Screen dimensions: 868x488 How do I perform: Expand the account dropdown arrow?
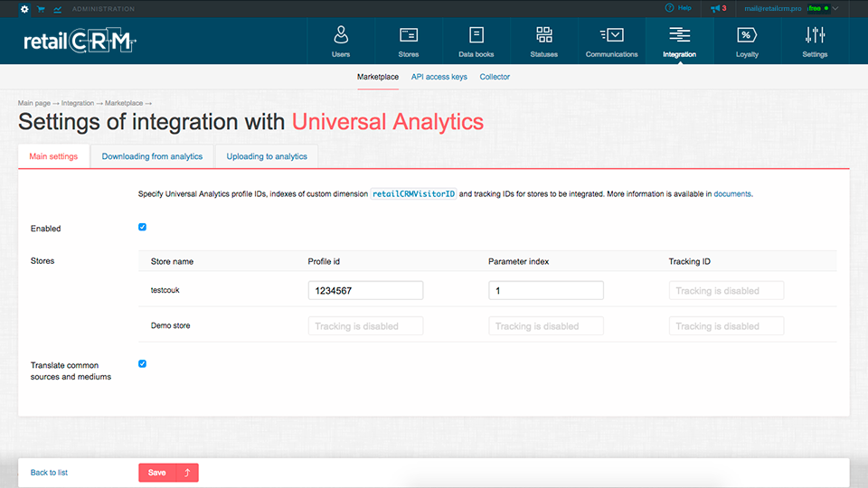(x=835, y=8)
